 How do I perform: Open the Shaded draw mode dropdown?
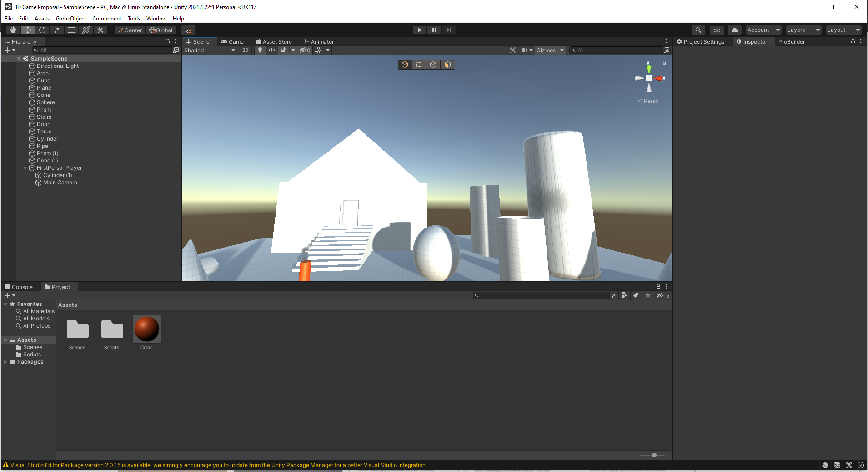[x=209, y=50]
